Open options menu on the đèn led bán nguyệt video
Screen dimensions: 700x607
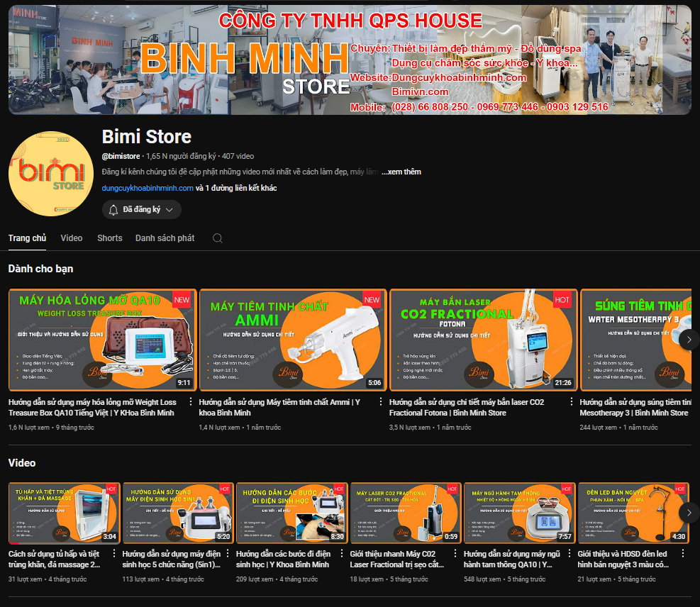(x=683, y=553)
